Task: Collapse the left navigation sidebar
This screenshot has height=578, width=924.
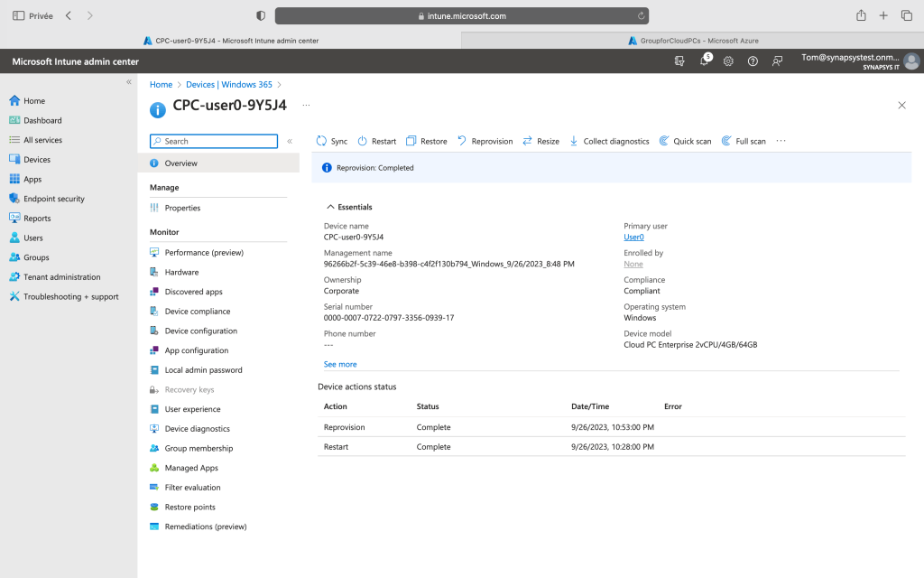Action: [129, 82]
